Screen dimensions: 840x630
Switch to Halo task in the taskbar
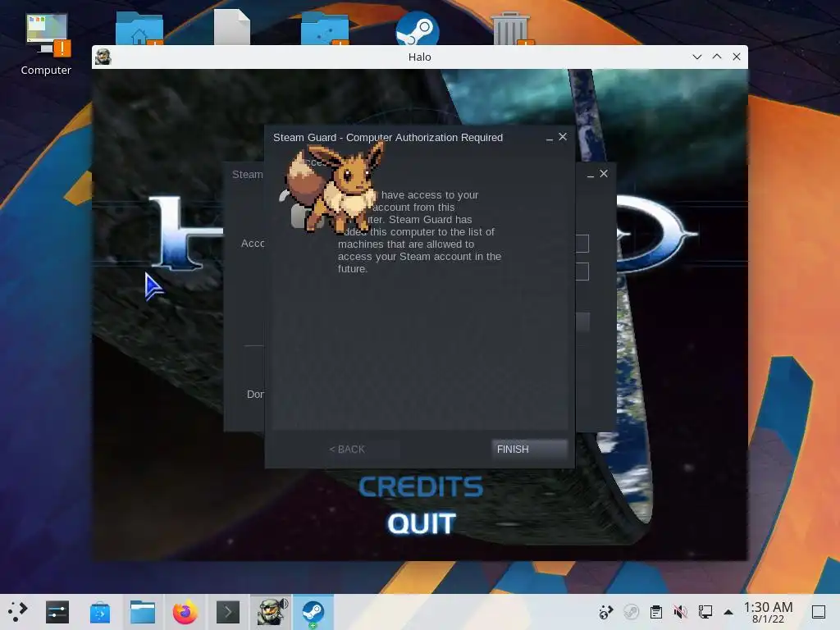(x=271, y=612)
